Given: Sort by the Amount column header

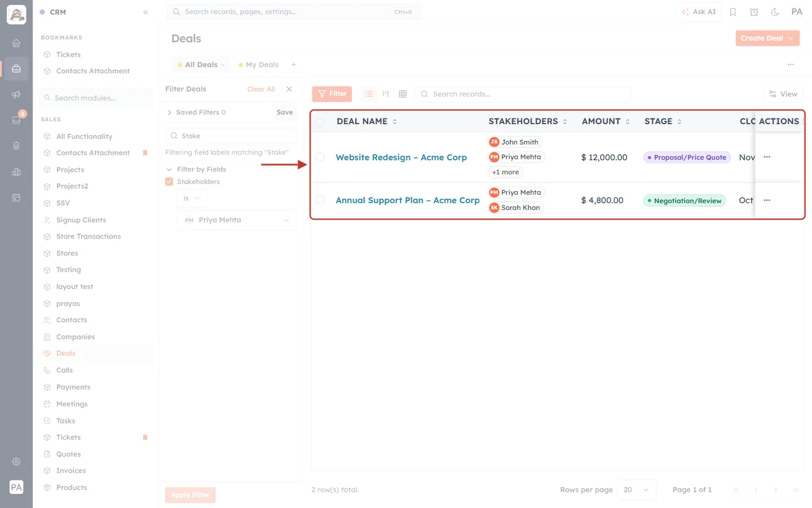Looking at the screenshot, I should [x=606, y=121].
